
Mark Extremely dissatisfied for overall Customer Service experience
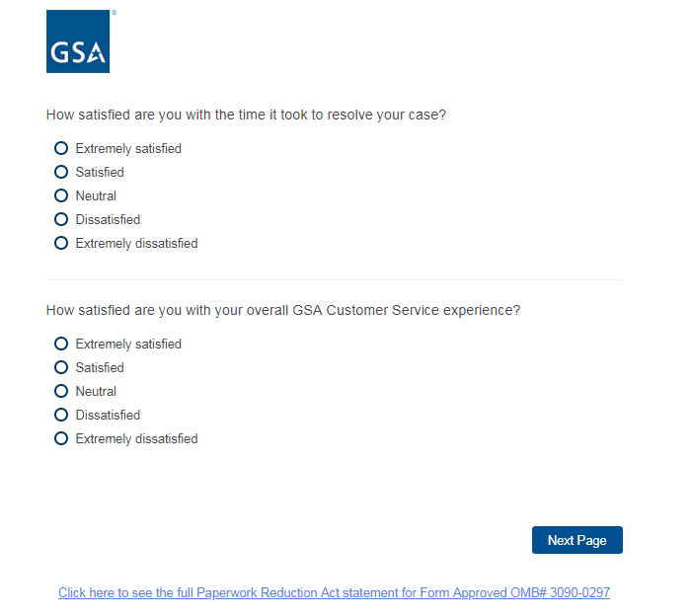tap(61, 438)
